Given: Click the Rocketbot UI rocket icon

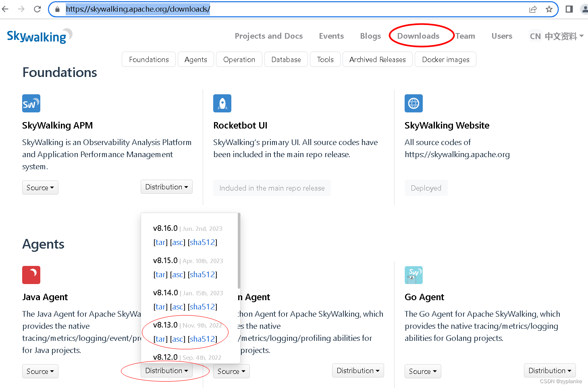Looking at the screenshot, I should [x=222, y=103].
